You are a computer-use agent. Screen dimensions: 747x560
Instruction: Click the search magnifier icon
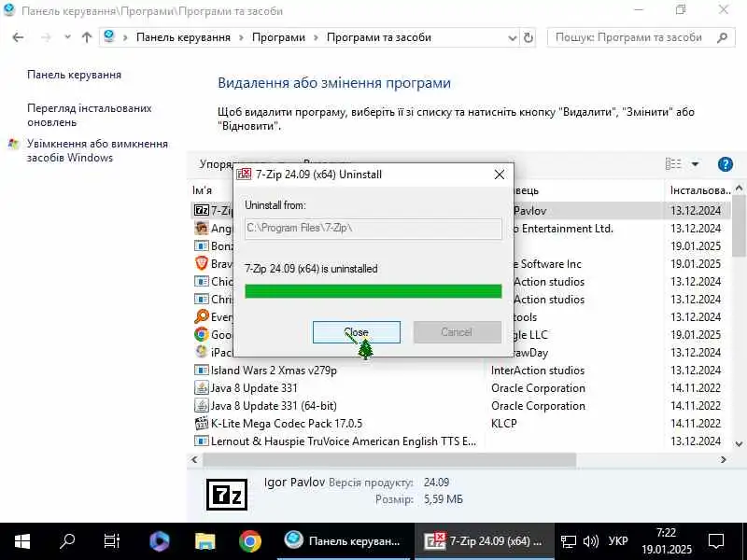(722, 37)
